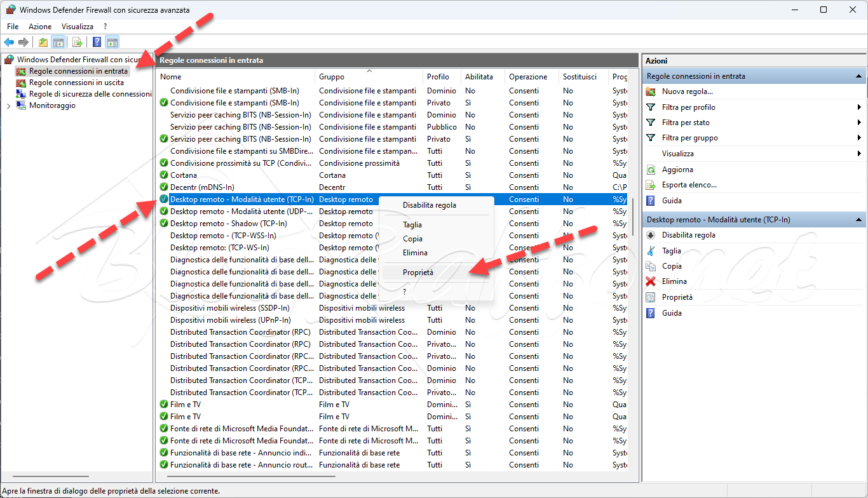
Task: Click Guida icon under Desktop remoto section
Action: pyautogui.click(x=651, y=313)
